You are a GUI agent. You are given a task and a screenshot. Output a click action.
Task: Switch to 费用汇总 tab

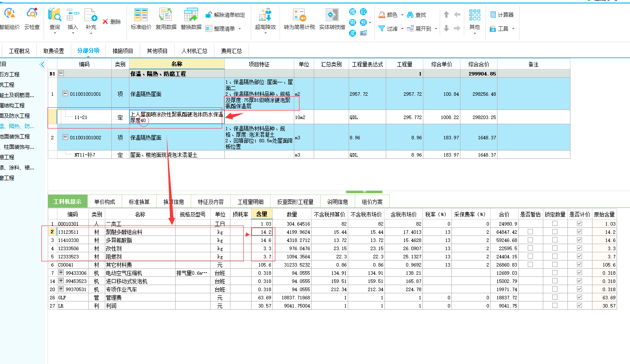point(231,51)
